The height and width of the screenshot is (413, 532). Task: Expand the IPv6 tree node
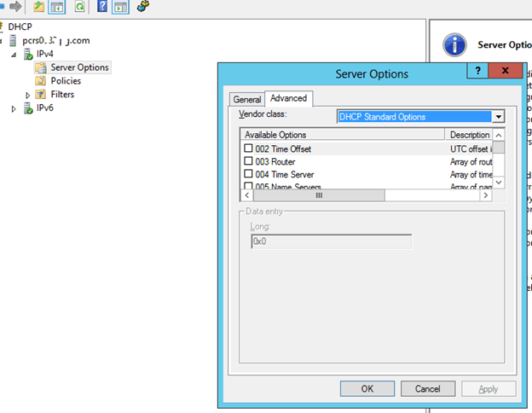[x=14, y=108]
